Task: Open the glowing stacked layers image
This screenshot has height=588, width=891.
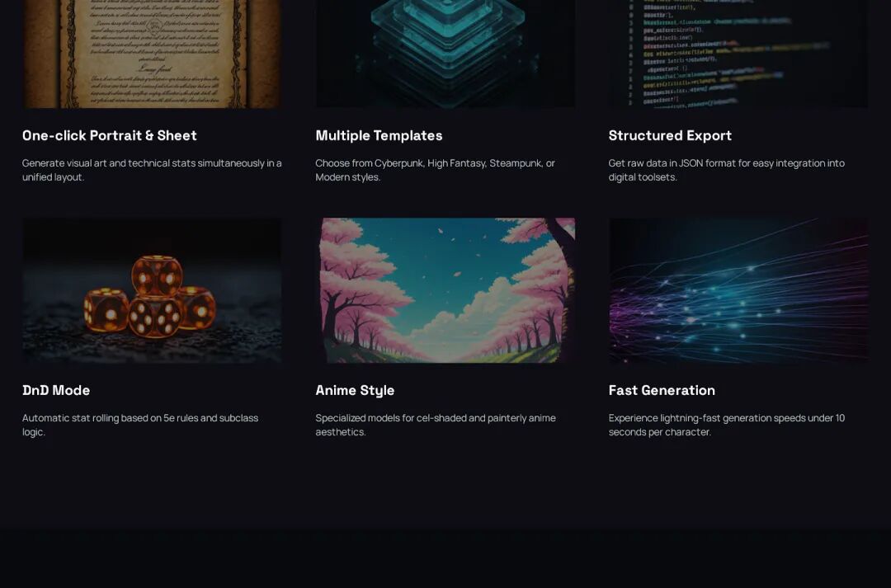Action: (445, 54)
